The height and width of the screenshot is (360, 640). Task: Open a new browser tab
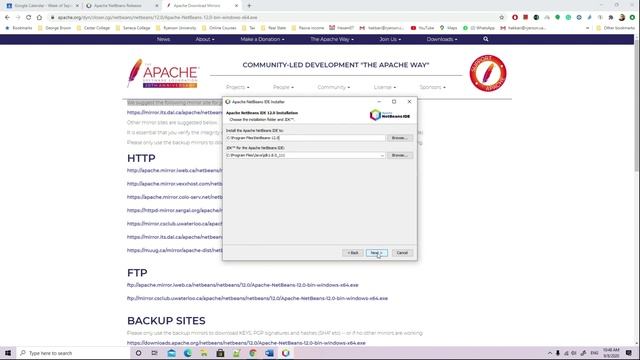click(249, 6)
